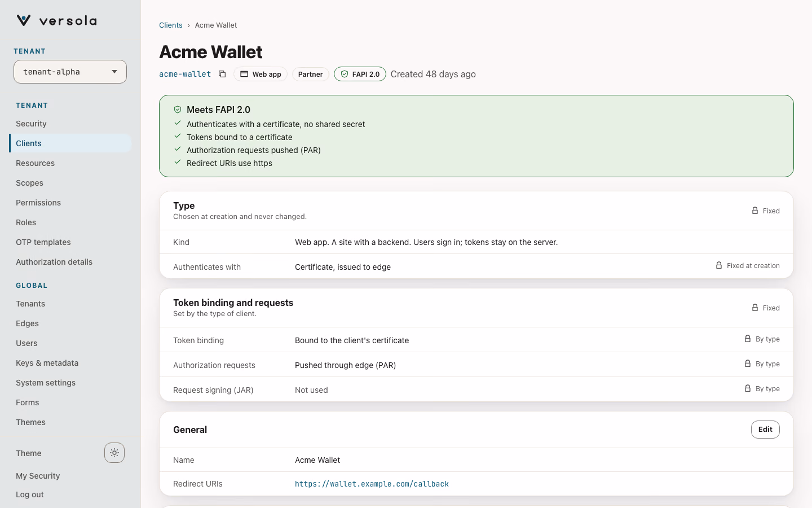Click the checkmark beside Tokens bound to a certificate
The image size is (812, 508).
click(178, 136)
